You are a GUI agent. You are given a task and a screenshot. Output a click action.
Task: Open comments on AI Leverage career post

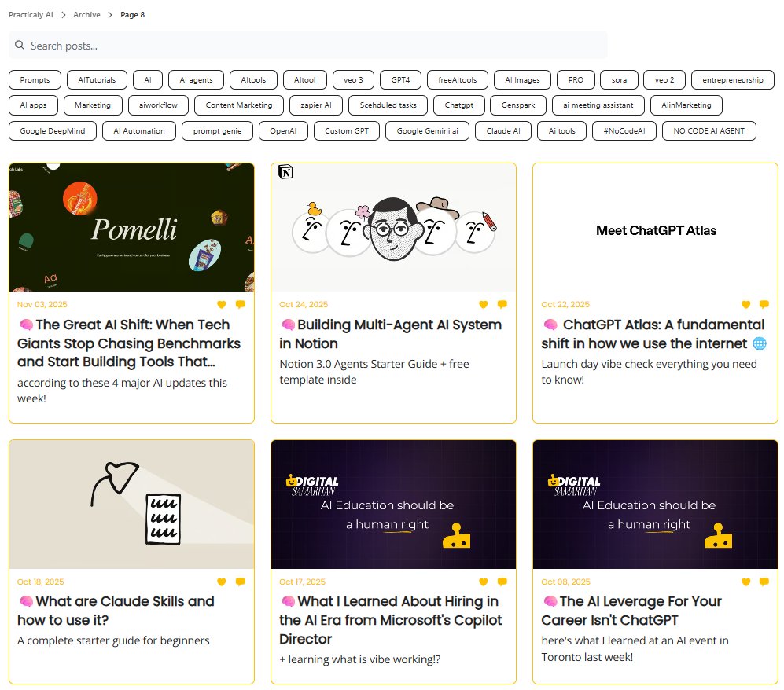(764, 582)
